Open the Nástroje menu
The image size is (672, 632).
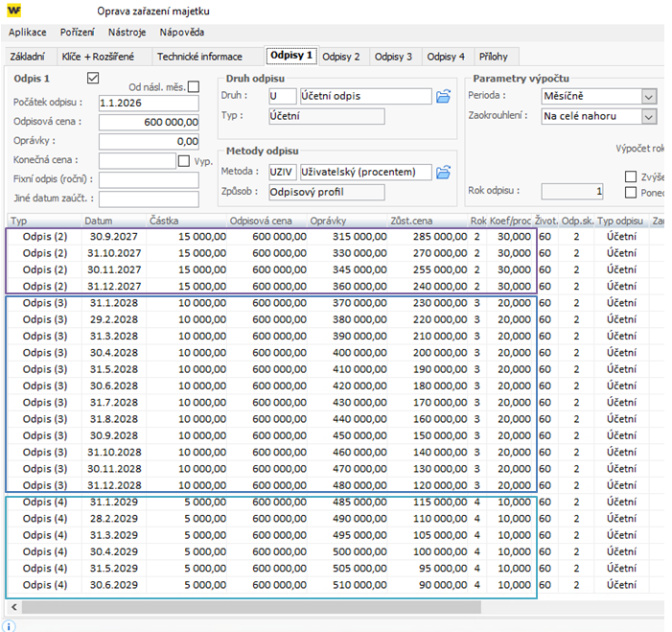tap(127, 33)
